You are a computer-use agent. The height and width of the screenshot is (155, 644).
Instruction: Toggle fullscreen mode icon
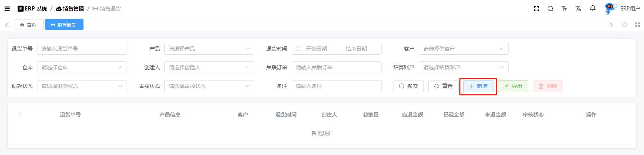[x=536, y=9]
